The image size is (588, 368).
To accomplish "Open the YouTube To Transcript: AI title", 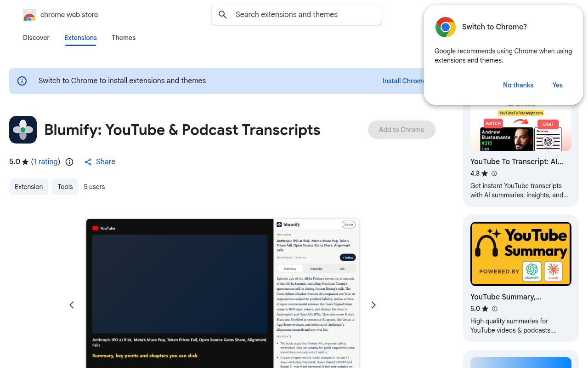I will click(x=517, y=161).
